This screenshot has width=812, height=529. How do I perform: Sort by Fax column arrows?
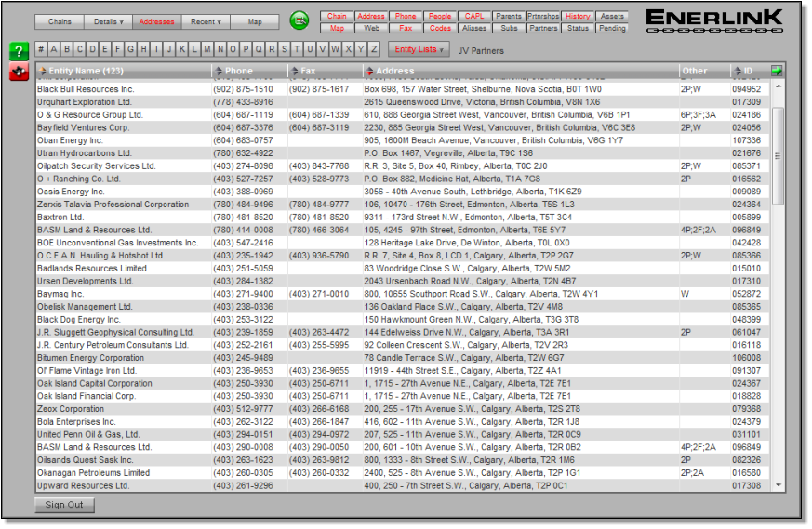pyautogui.click(x=295, y=71)
